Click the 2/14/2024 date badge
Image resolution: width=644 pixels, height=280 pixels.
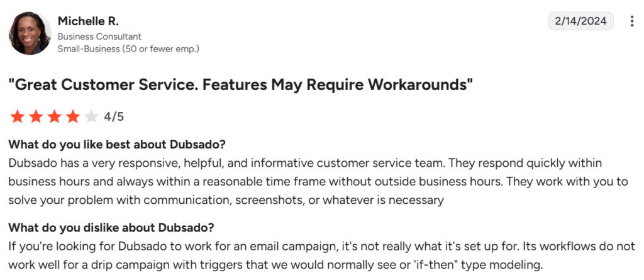(580, 21)
